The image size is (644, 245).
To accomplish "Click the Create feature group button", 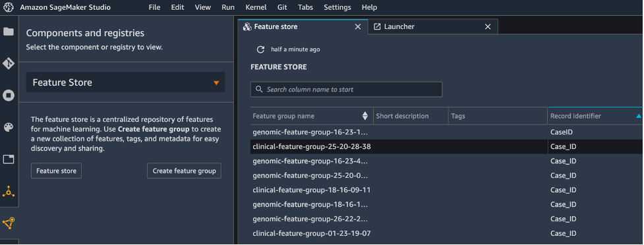I will [184, 171].
